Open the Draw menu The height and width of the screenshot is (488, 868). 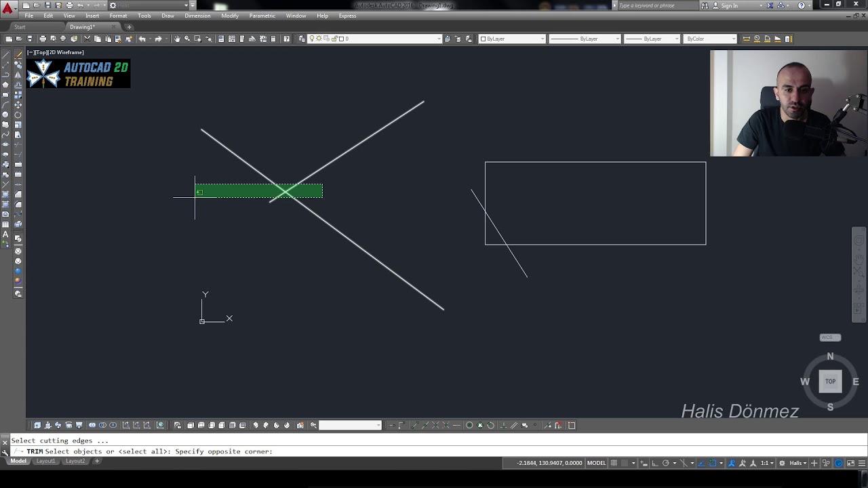(167, 16)
